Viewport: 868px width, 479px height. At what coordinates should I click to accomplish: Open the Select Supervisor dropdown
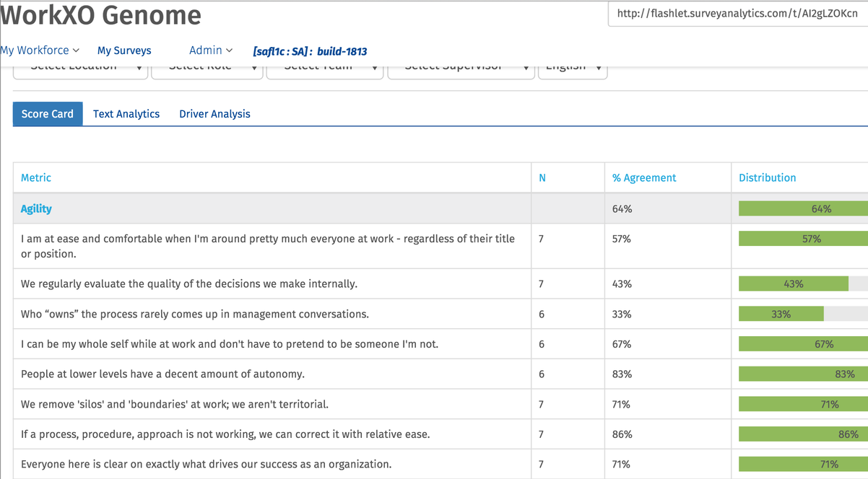click(x=461, y=69)
